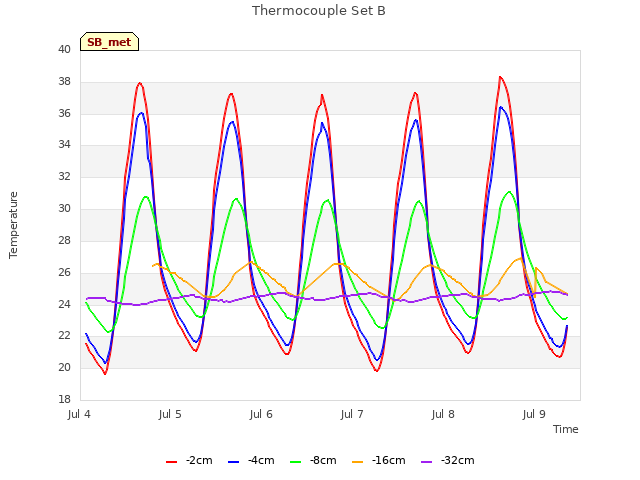This screenshot has height=480, width=640.
Task: Click the 40 y-axis tick label
Action: click(x=64, y=49)
